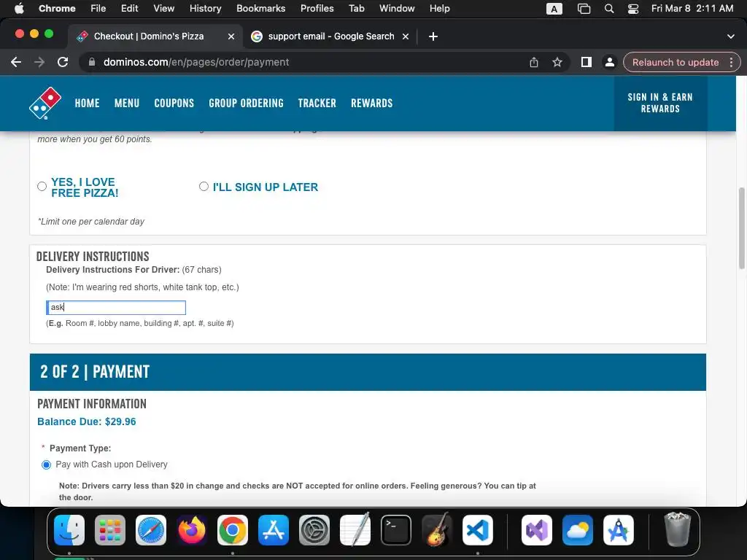Reload the page with refresh icon
The image size is (747, 560).
point(63,63)
